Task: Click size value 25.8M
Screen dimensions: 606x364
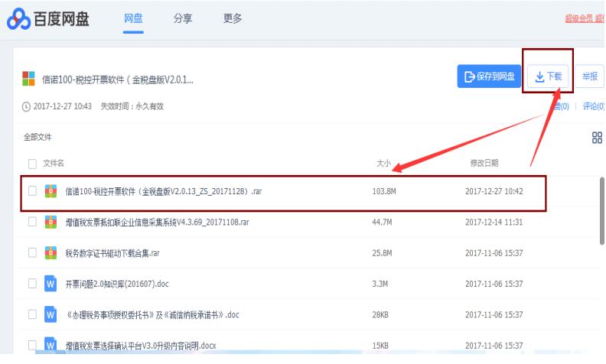Action: click(x=383, y=253)
